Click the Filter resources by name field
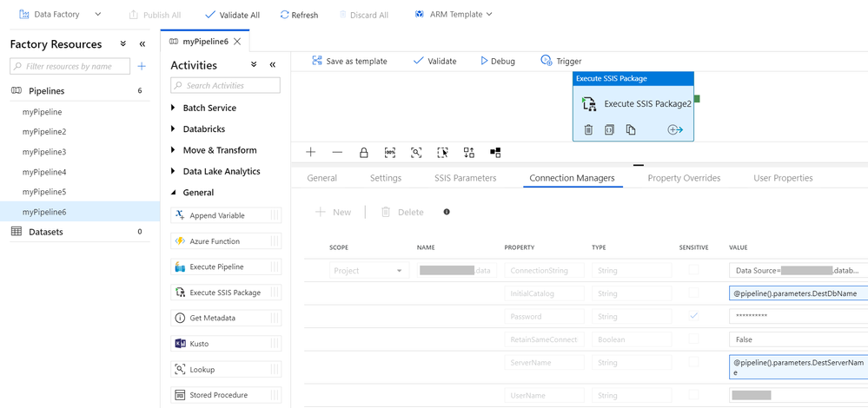The width and height of the screenshot is (868, 408). (x=70, y=66)
